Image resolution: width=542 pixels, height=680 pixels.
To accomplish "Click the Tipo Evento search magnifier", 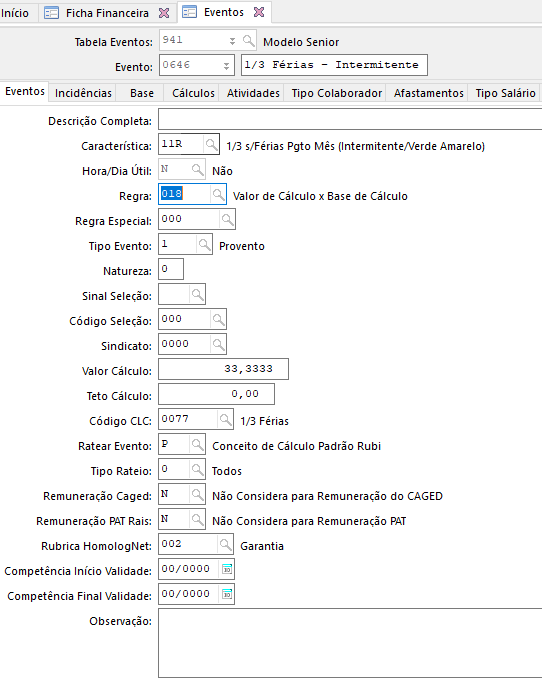I will [204, 245].
